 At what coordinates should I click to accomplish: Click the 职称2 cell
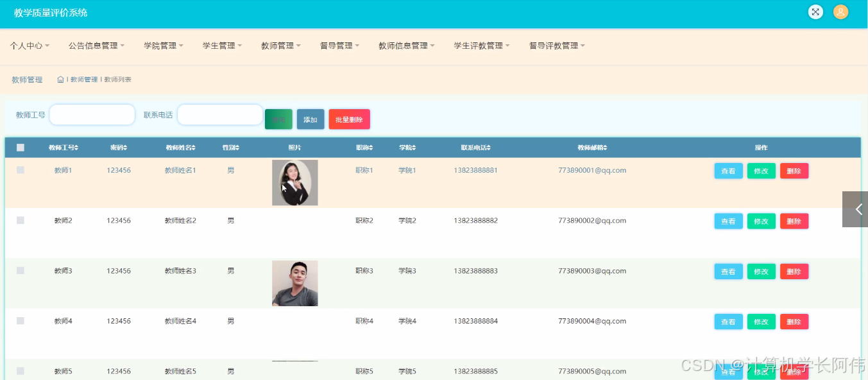coord(364,220)
